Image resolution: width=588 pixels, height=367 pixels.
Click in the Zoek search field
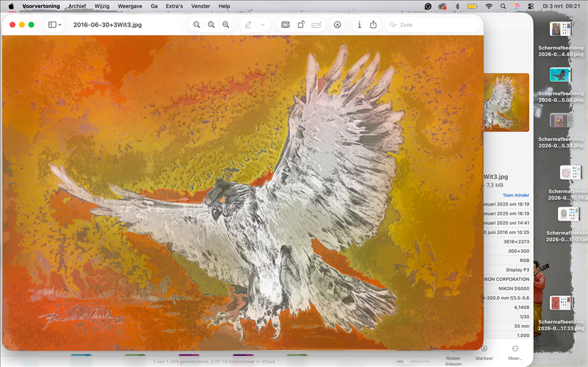[431, 25]
